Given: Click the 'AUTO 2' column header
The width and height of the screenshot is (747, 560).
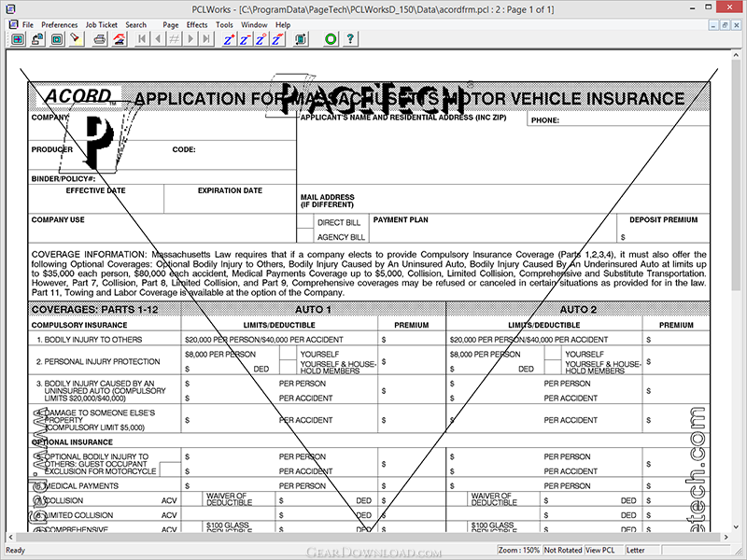Looking at the screenshot, I should coord(578,309).
